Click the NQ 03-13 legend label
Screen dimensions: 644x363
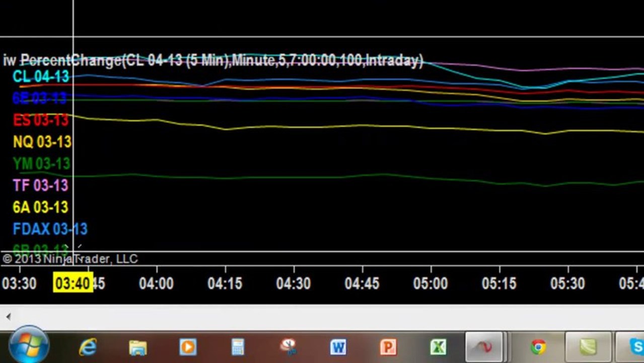42,142
